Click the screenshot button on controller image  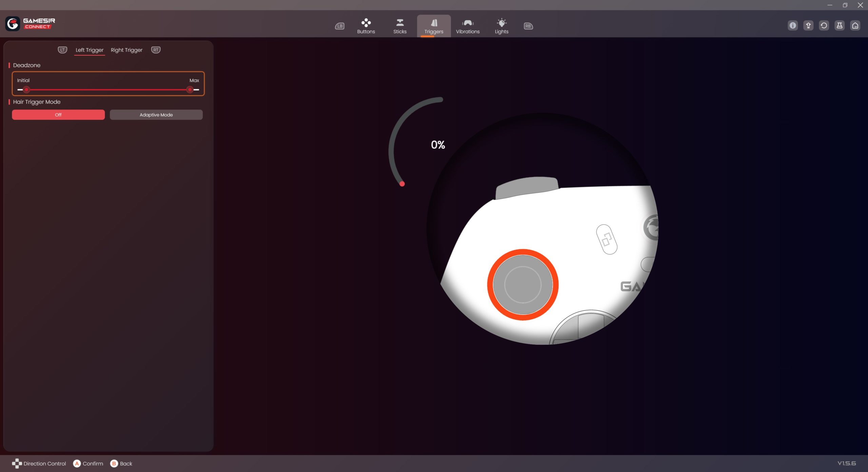[607, 239]
